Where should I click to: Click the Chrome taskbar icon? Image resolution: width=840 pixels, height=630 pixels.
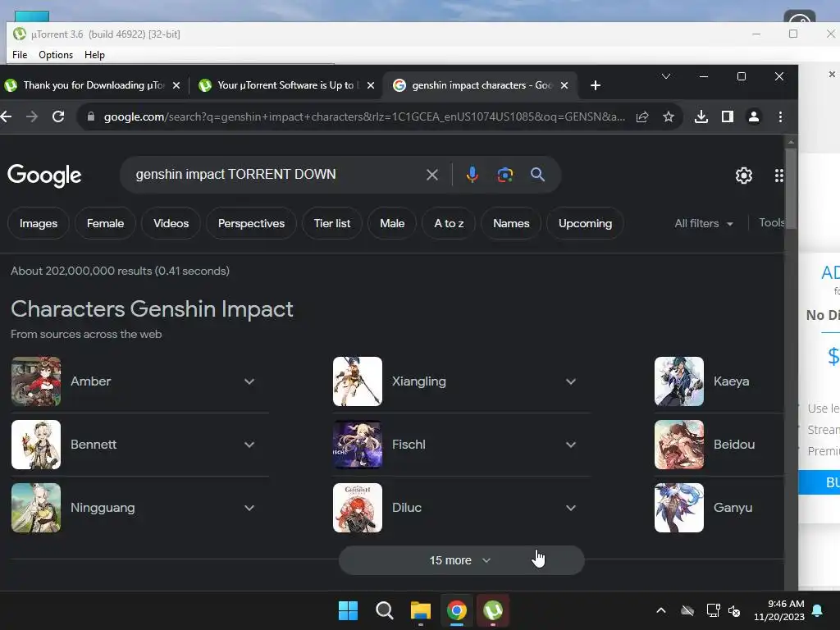(457, 610)
